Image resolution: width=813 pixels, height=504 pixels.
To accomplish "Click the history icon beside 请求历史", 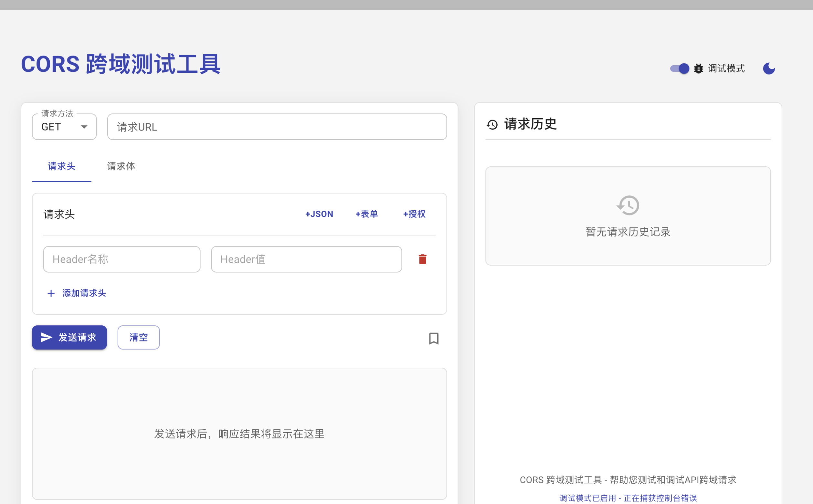I will point(492,125).
